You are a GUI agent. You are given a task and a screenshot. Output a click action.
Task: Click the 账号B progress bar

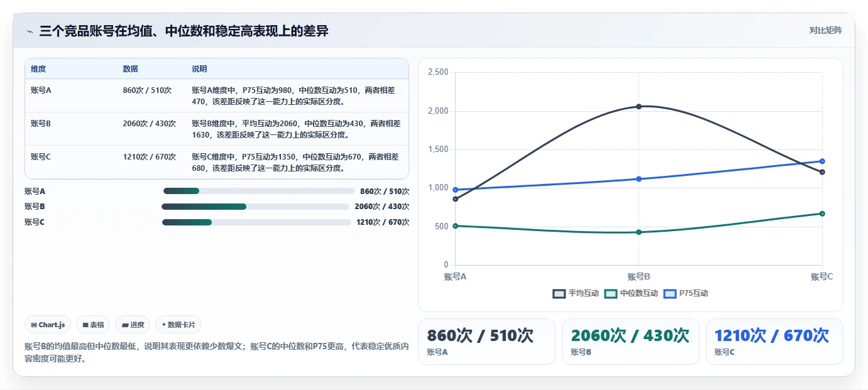(255, 207)
